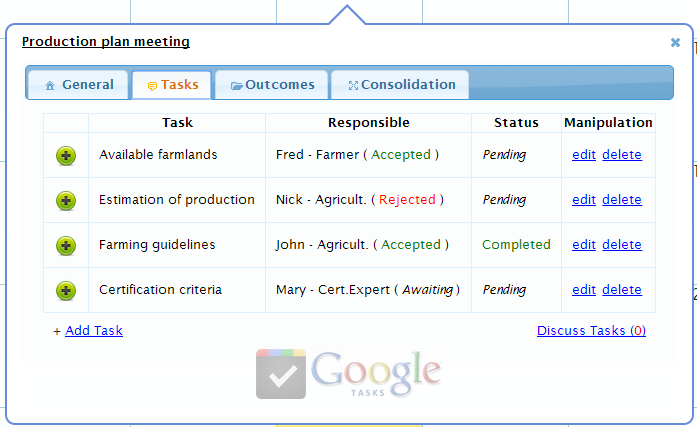This screenshot has width=697, height=427.
Task: Edit the Available farmlands task
Action: (x=584, y=155)
